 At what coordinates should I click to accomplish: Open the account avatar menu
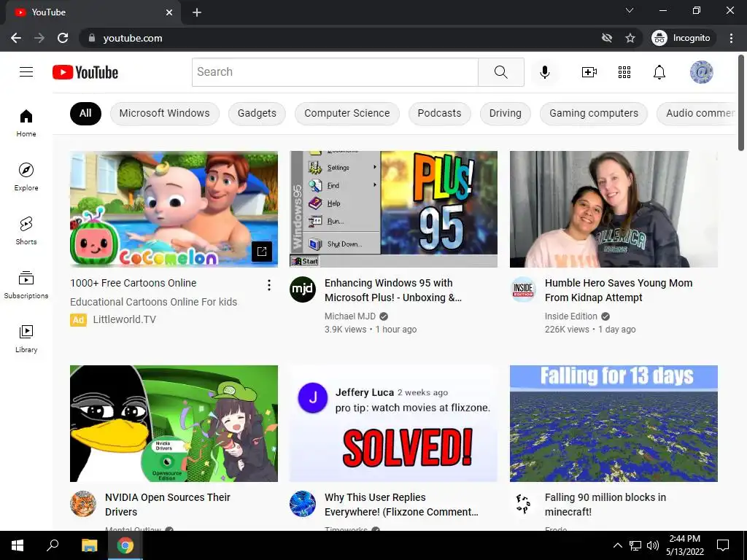coord(701,72)
